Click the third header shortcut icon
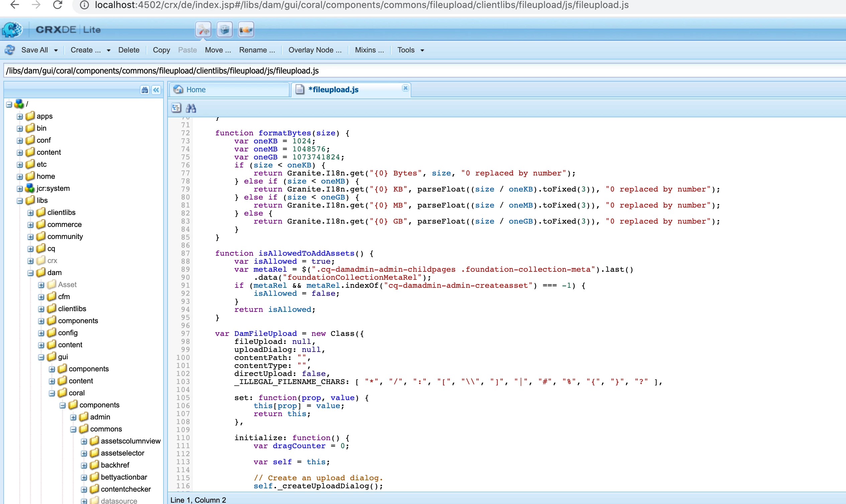This screenshot has width=846, height=504. click(x=246, y=30)
